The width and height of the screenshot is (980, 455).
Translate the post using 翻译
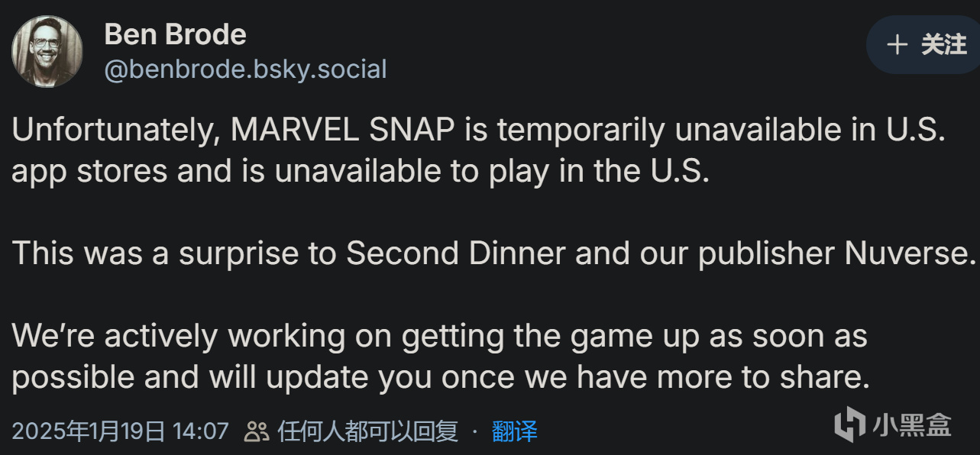(514, 431)
